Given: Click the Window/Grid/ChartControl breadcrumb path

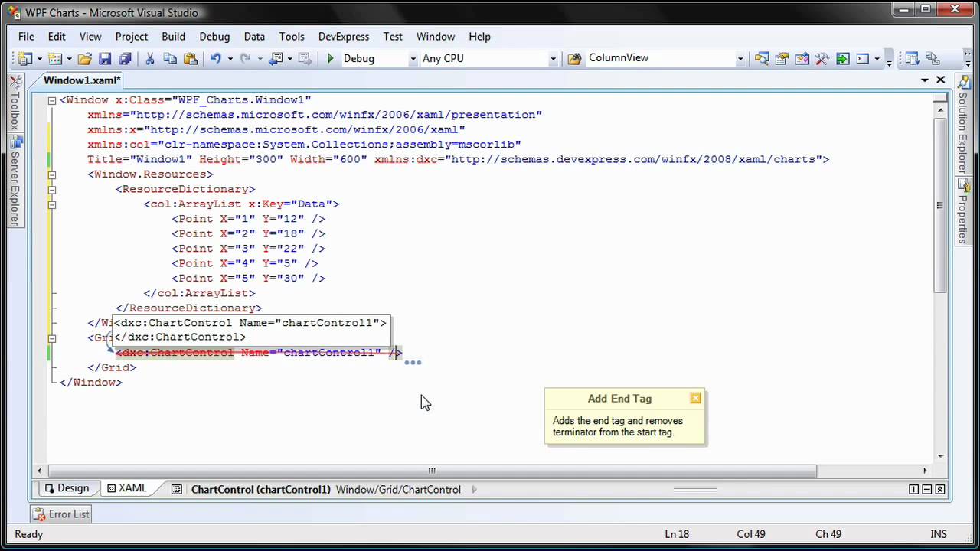Looking at the screenshot, I should (398, 489).
